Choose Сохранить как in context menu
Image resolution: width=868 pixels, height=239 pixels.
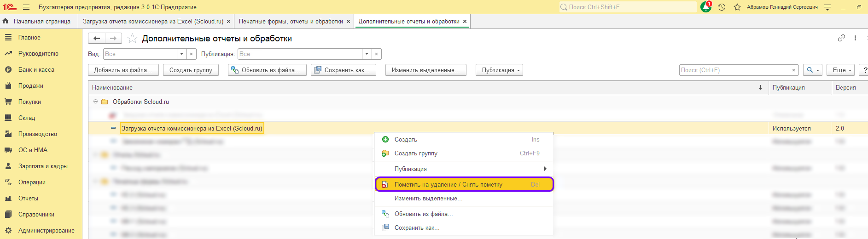pos(464,228)
